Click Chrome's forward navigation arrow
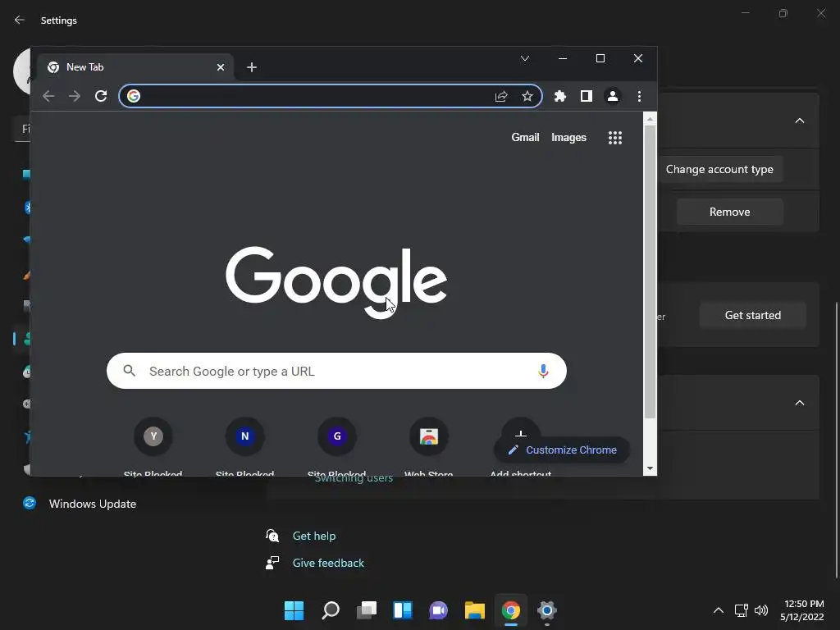The width and height of the screenshot is (840, 630). [75, 96]
